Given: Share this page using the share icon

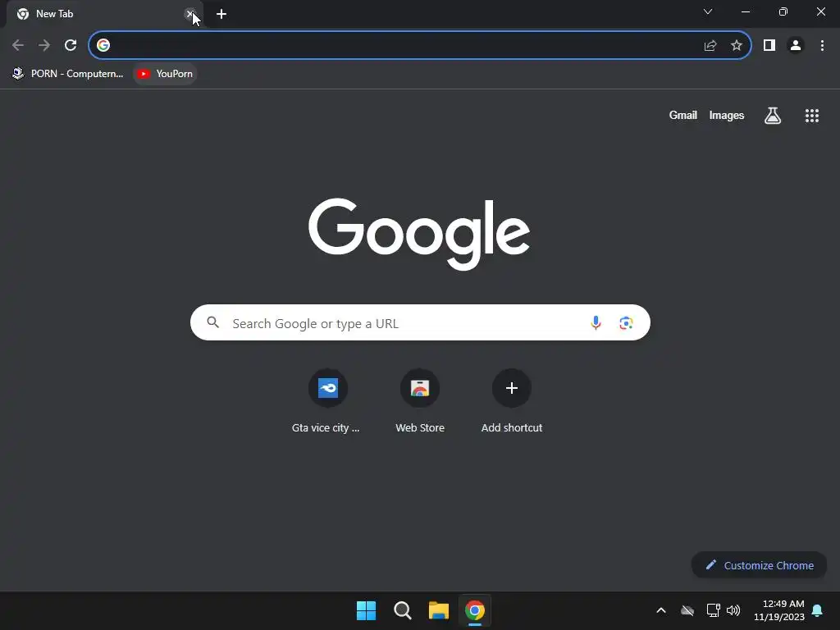Looking at the screenshot, I should click(x=710, y=46).
